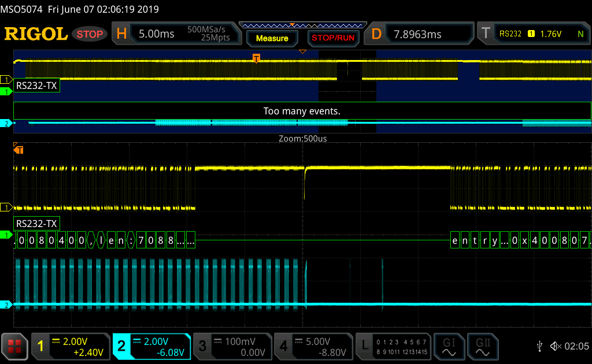This screenshot has height=364, width=592.
Task: Toggle channel 1 at 2.00V
Action: [x=70, y=346]
